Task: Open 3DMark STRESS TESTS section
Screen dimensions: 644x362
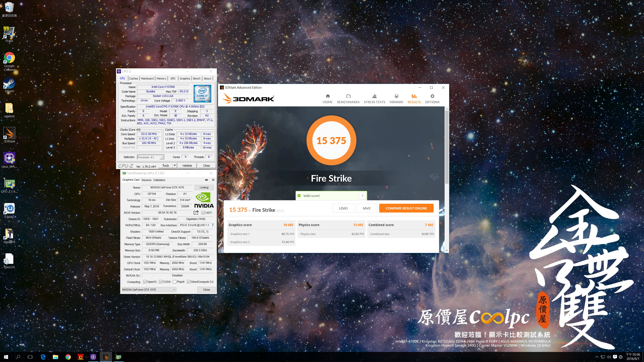Action: (x=374, y=99)
